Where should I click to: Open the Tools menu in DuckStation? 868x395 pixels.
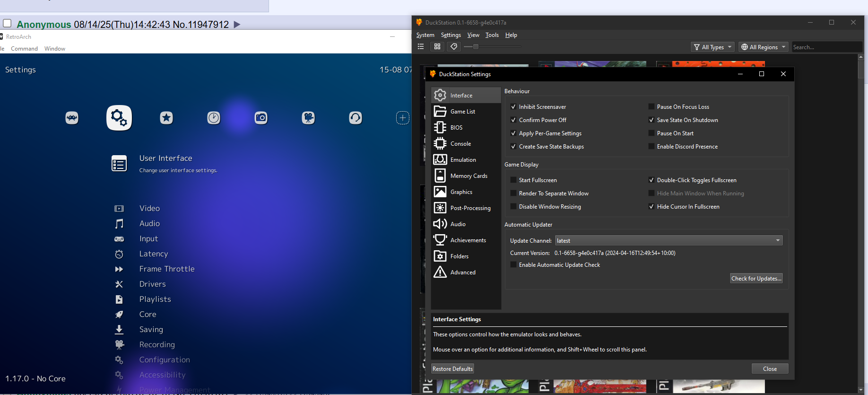click(x=492, y=35)
